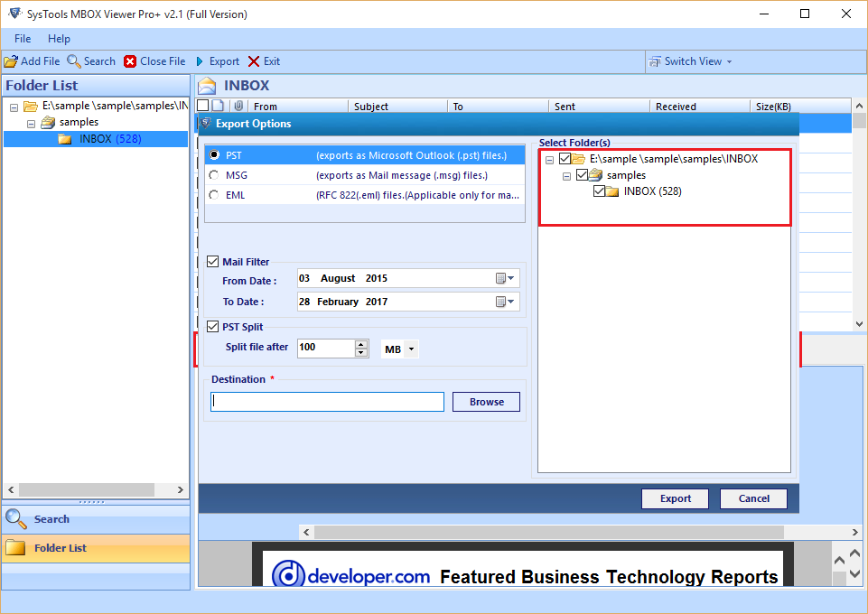Open the Switch View dropdown arrow
Screen dimensions: 868x614
[729, 62]
